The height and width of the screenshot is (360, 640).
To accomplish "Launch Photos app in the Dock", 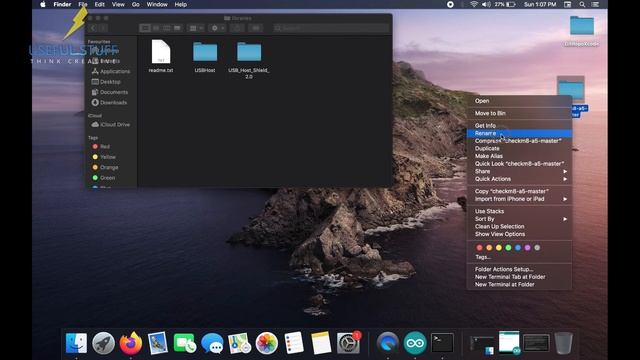I will [x=267, y=343].
